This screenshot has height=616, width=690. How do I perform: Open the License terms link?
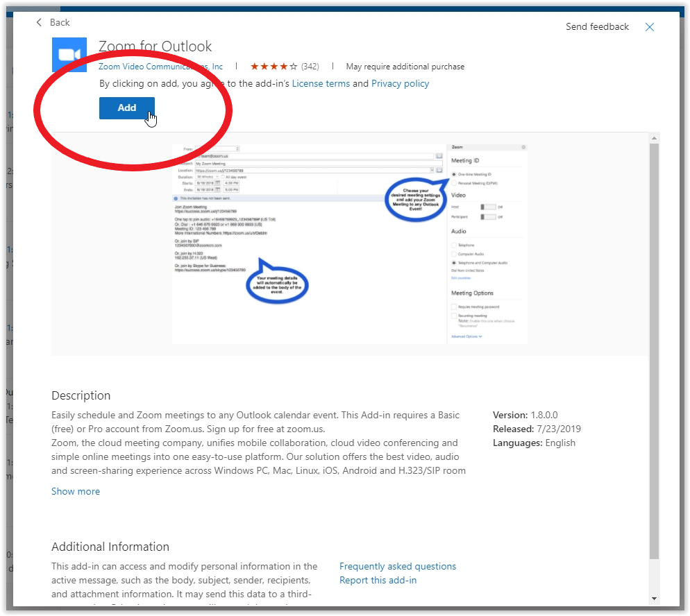tap(321, 83)
